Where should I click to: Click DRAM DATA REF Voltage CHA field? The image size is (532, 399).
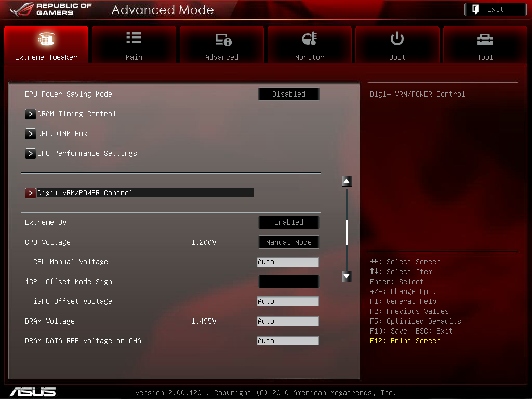pyautogui.click(x=288, y=341)
